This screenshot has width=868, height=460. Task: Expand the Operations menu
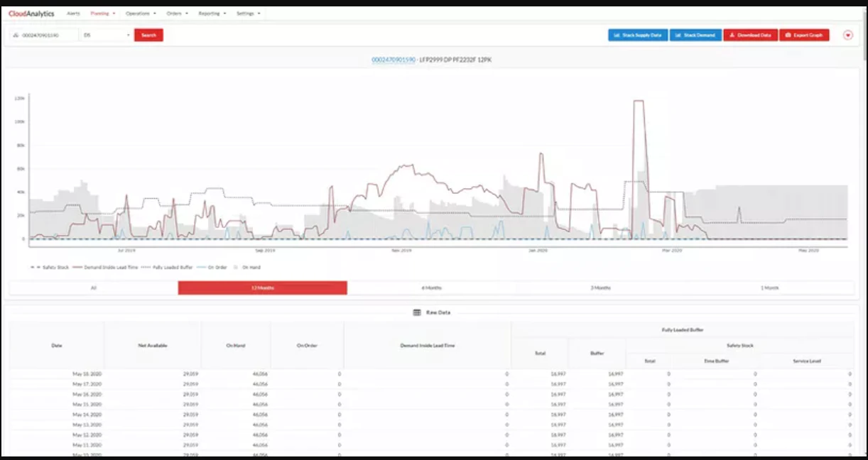141,13
